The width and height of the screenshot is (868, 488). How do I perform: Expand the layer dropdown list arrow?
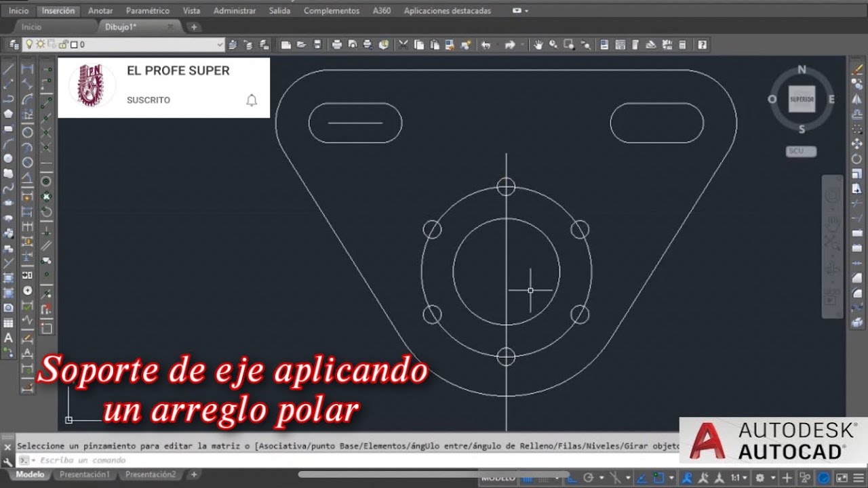pyautogui.click(x=219, y=45)
